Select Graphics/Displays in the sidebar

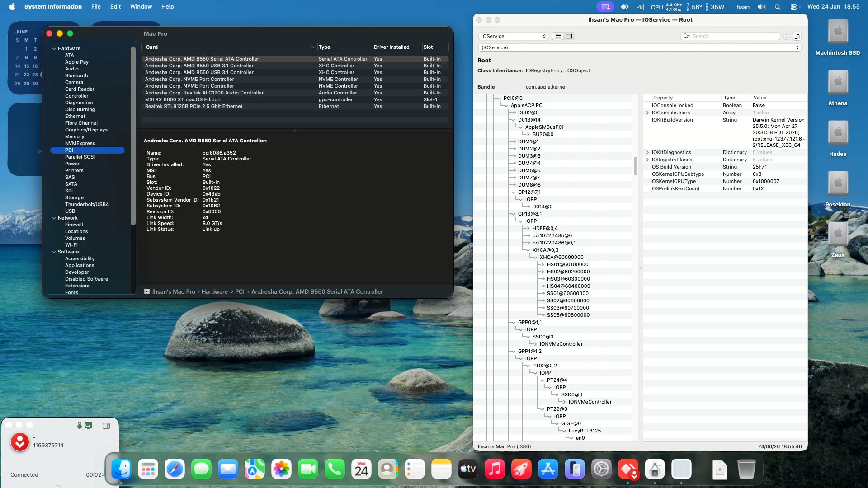(86, 130)
